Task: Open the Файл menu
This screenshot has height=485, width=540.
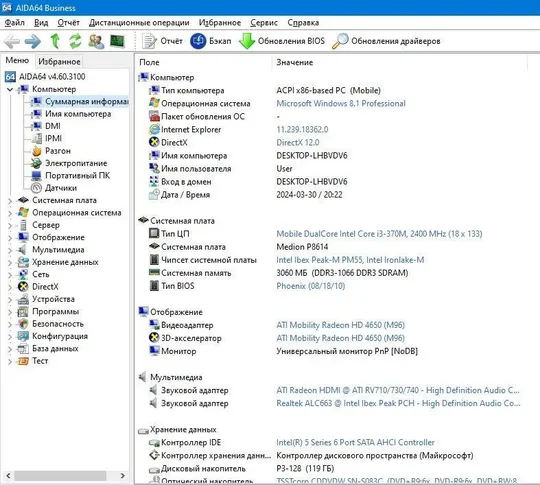Action: tap(15, 23)
